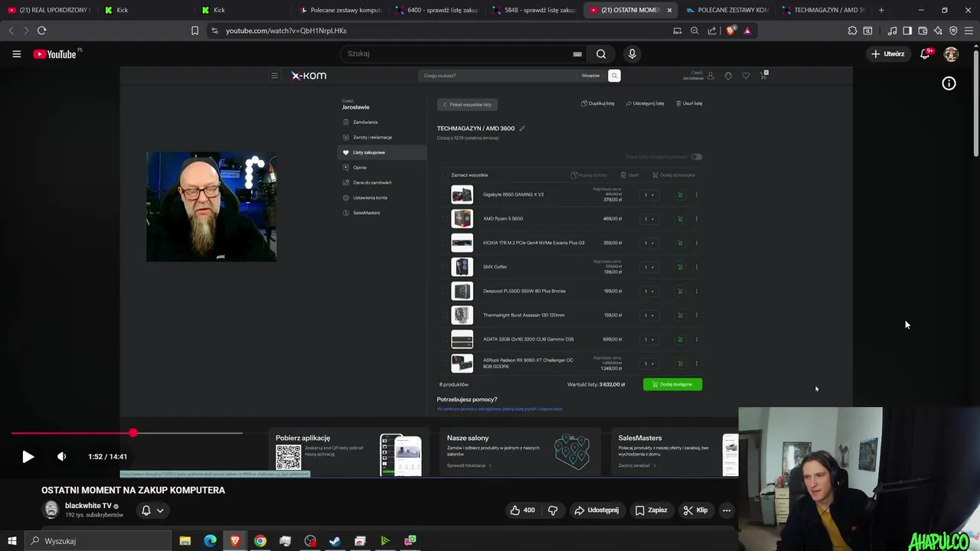Start voice search with microphone icon
The width and height of the screenshot is (980, 551).
click(x=632, y=54)
